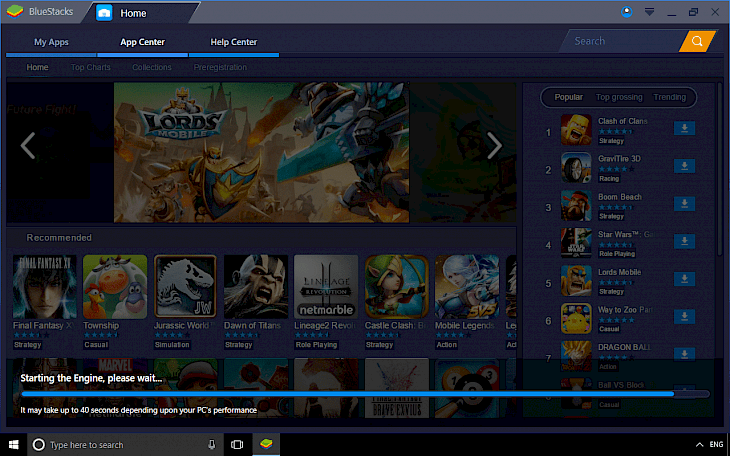This screenshot has height=456, width=730.
Task: Download Lords Mobile from popular list
Action: pos(684,279)
